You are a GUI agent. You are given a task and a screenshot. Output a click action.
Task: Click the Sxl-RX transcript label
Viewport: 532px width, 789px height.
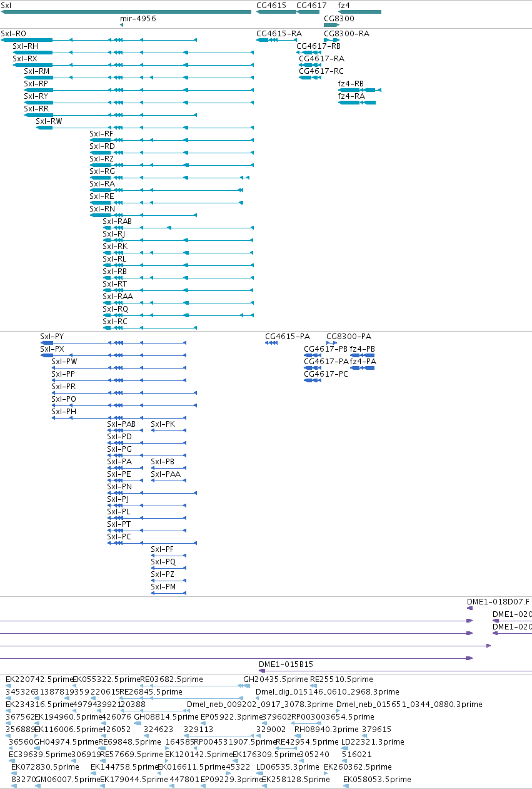[25, 59]
